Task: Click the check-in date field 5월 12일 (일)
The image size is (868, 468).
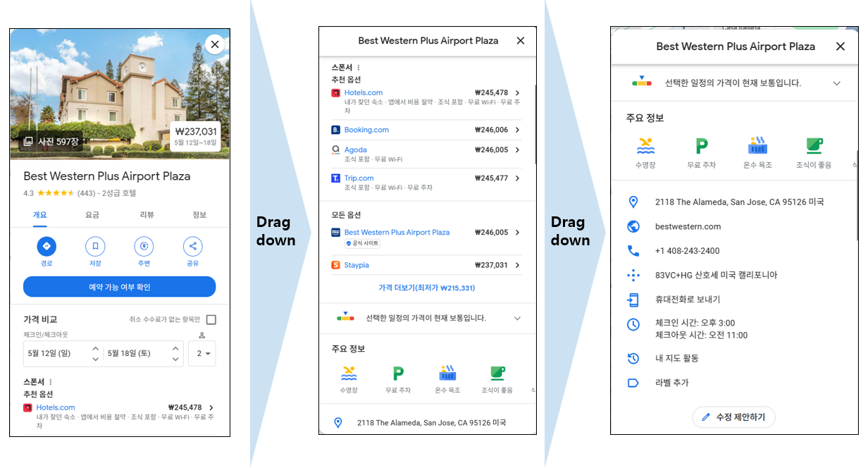Action: [x=63, y=354]
